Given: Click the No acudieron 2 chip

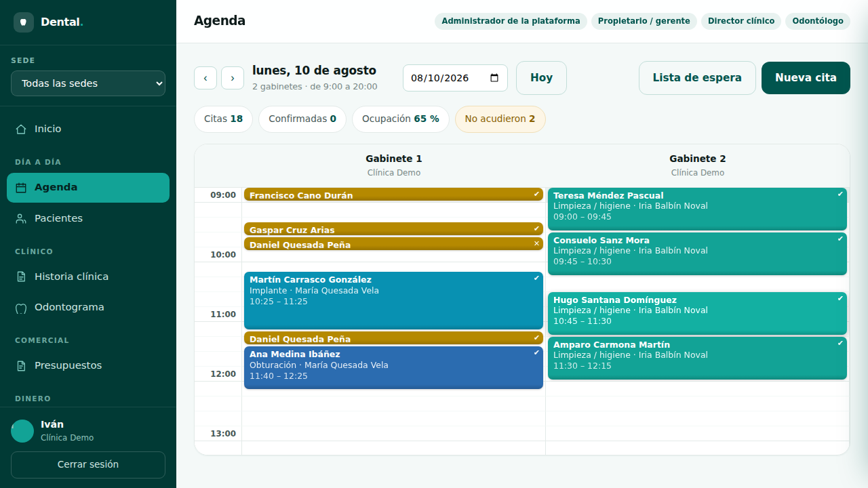Looking at the screenshot, I should 500,119.
